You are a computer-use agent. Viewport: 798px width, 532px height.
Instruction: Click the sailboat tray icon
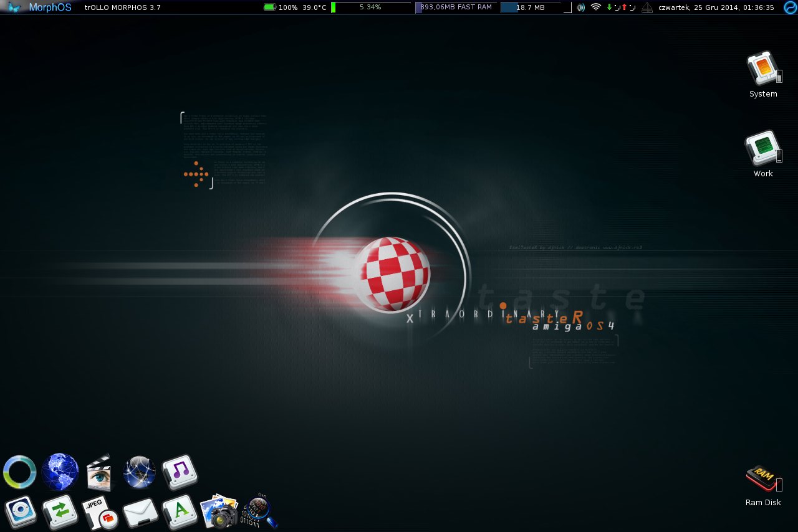pyautogui.click(x=647, y=7)
